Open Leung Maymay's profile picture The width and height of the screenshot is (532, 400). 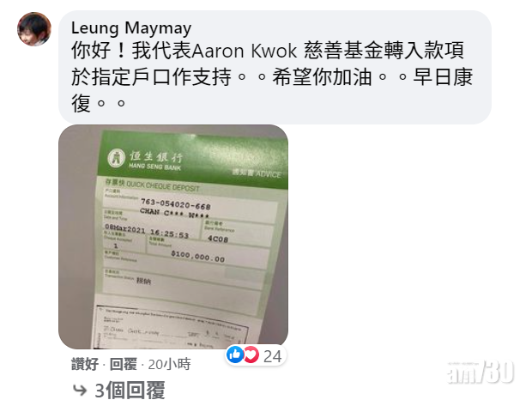34,29
